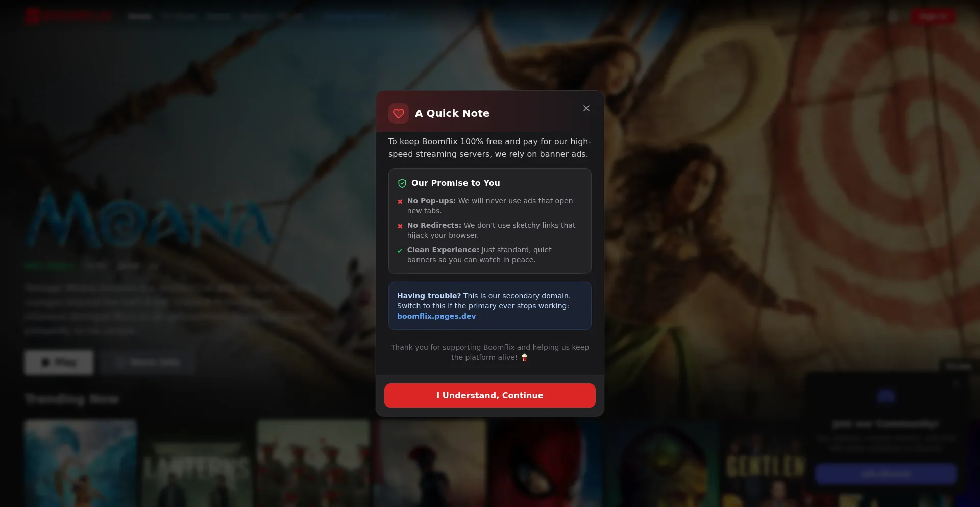The height and width of the screenshot is (507, 980).
Task: Click the red X icon next to No Redirects
Action: [400, 226]
